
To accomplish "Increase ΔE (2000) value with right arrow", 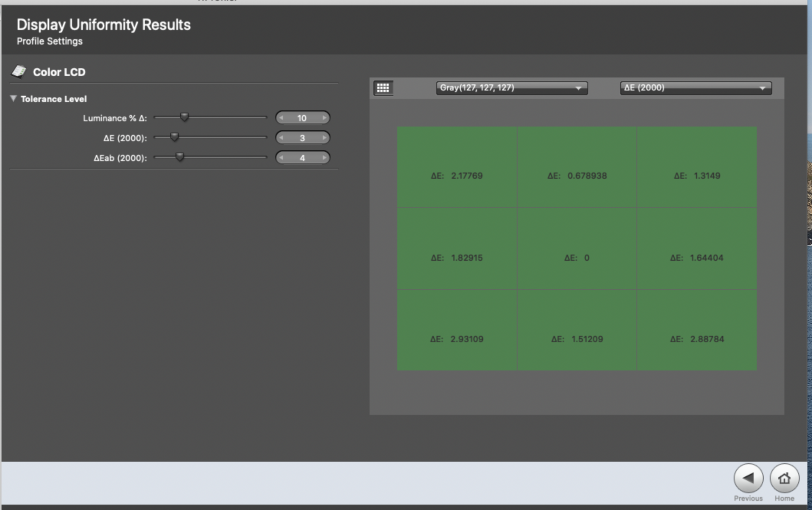I will pos(324,138).
